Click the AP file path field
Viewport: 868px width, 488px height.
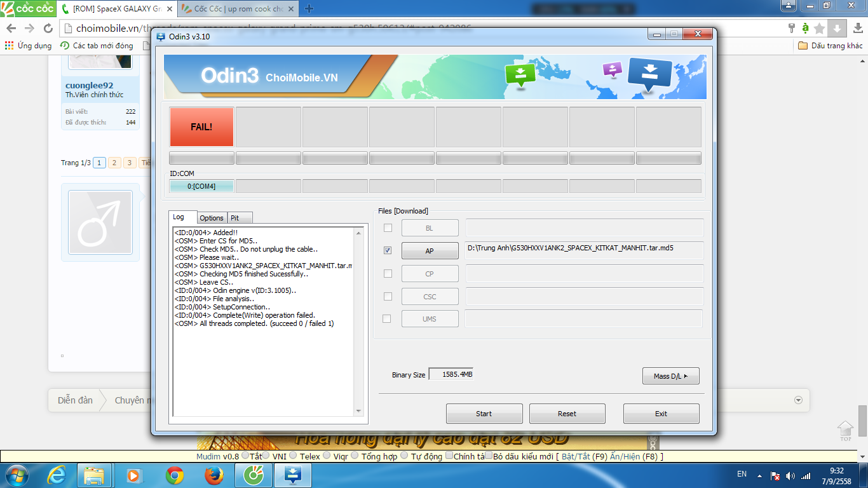click(x=584, y=250)
